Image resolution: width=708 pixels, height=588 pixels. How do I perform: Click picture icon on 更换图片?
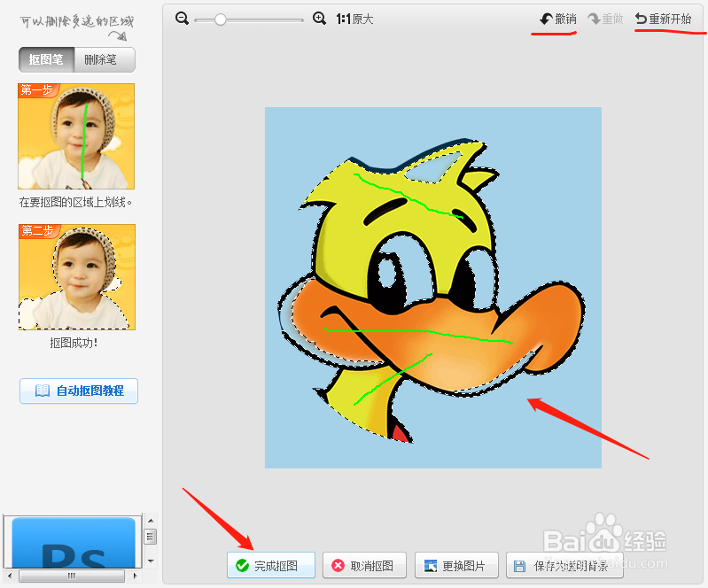pos(431,566)
